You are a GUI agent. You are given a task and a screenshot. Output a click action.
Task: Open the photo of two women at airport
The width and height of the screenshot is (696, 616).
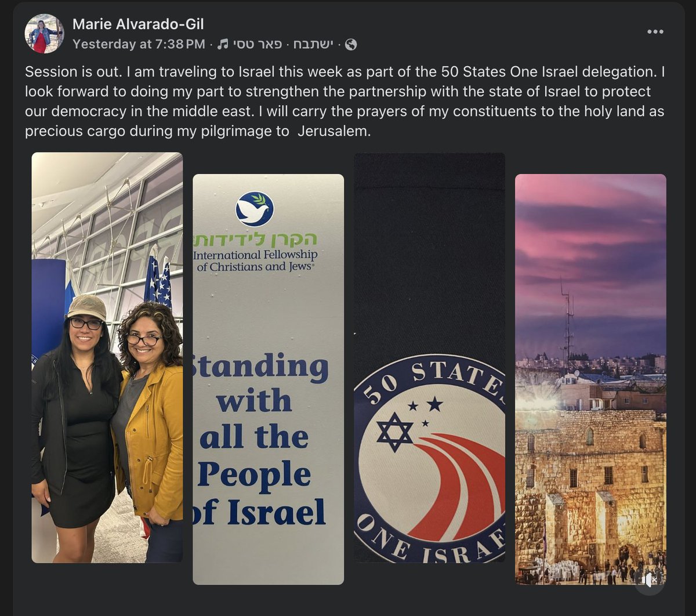107,357
